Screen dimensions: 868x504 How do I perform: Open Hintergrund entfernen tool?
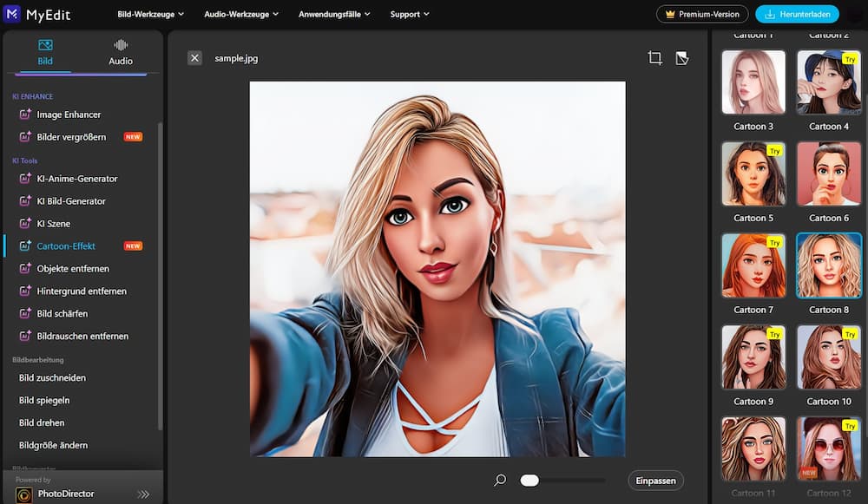click(x=82, y=291)
